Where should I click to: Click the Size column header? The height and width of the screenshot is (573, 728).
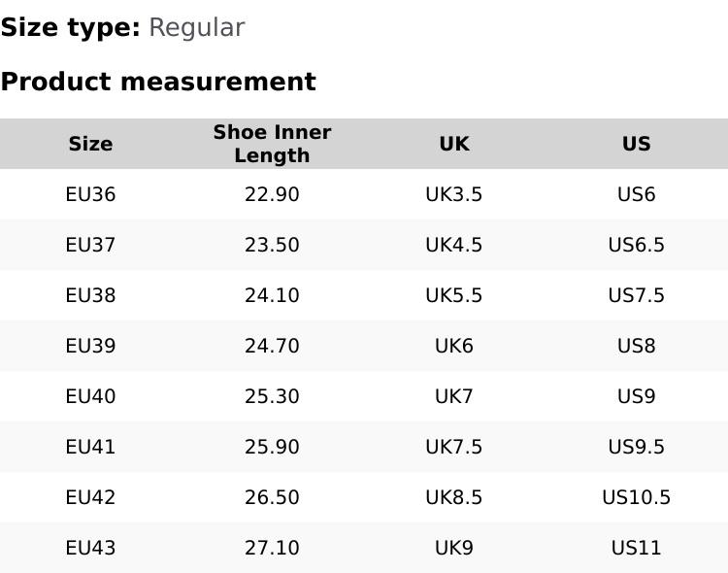90,144
